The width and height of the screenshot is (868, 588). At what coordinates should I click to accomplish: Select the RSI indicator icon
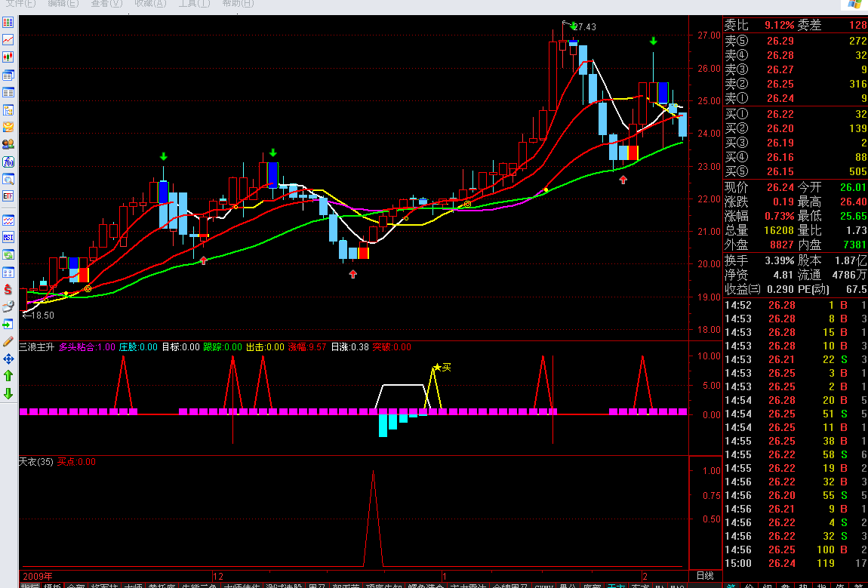click(8, 238)
